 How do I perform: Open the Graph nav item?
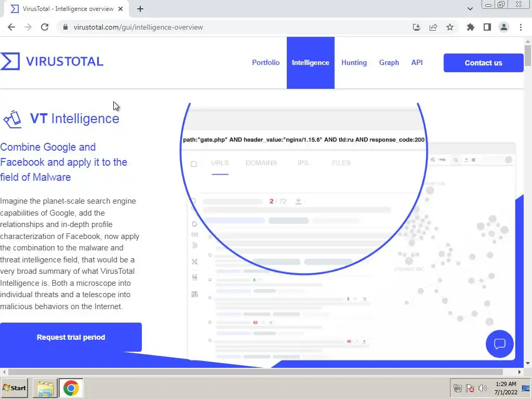click(389, 62)
